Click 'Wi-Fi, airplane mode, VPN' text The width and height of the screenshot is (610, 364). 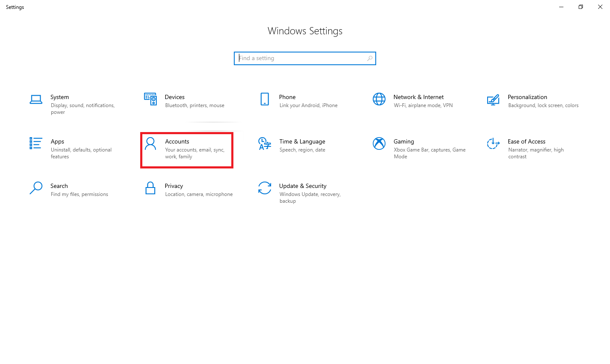(423, 105)
